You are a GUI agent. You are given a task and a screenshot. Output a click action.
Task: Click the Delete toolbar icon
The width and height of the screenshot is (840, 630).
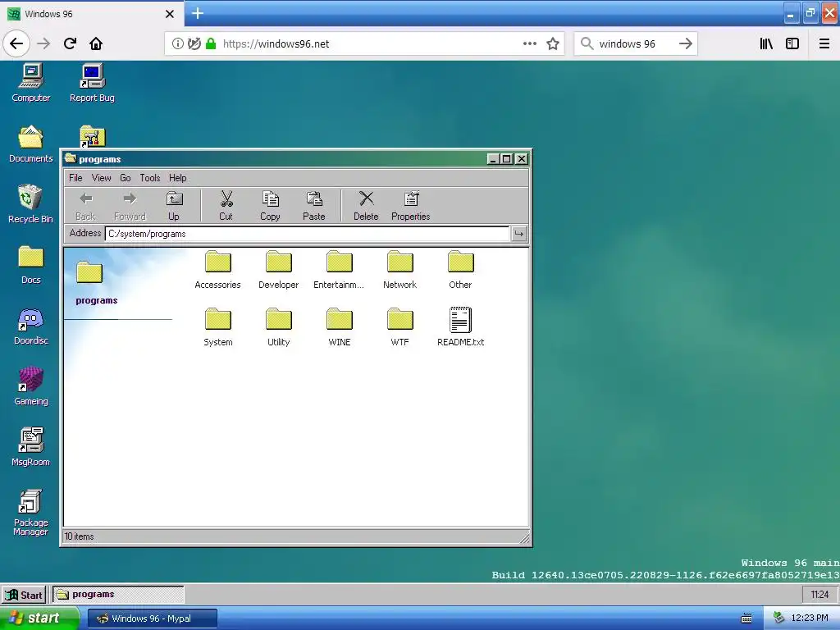(x=366, y=206)
